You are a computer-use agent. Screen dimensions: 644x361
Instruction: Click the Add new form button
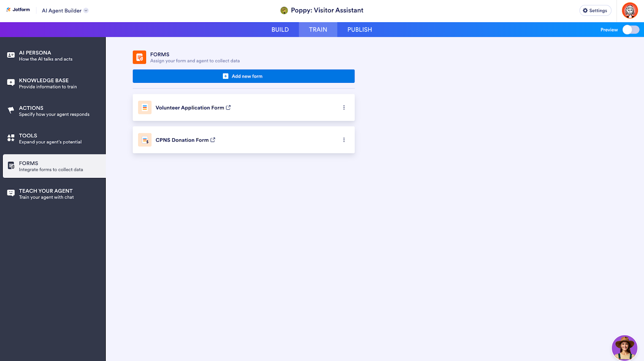(243, 76)
